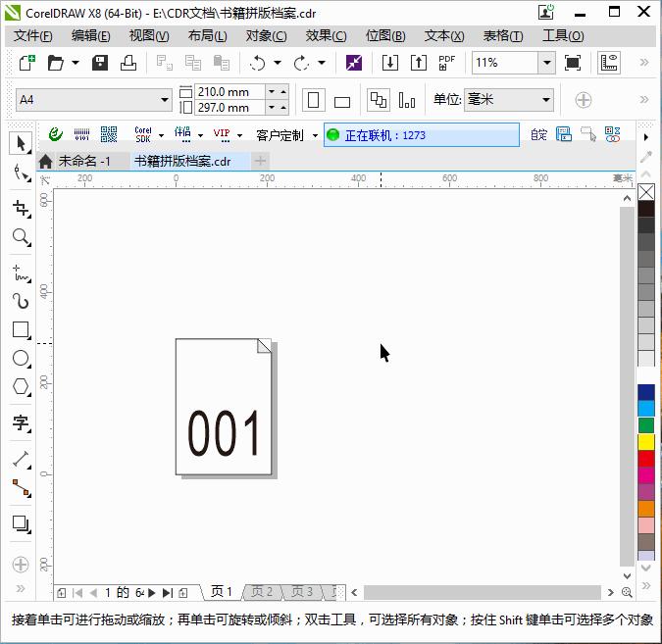Click the Import icon
The width and height of the screenshot is (662, 644).
[390, 63]
